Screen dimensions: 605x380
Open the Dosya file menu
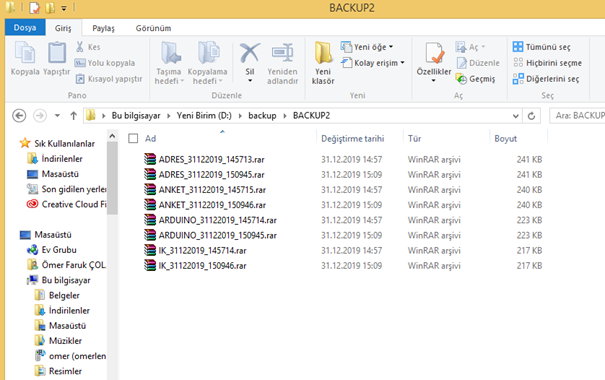(x=25, y=28)
